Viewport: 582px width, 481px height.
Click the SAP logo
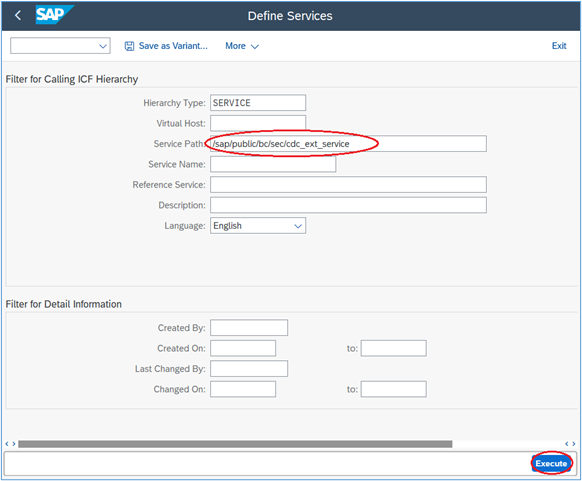[54, 15]
